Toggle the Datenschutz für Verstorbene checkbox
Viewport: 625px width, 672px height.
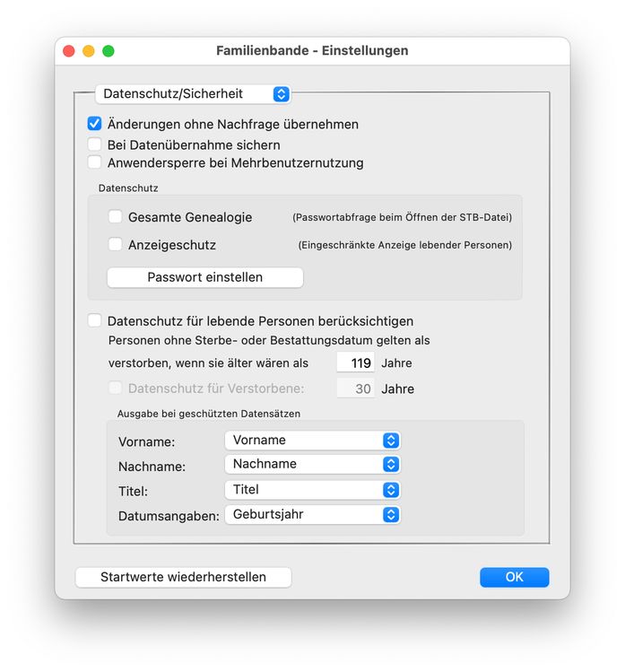click(x=116, y=388)
